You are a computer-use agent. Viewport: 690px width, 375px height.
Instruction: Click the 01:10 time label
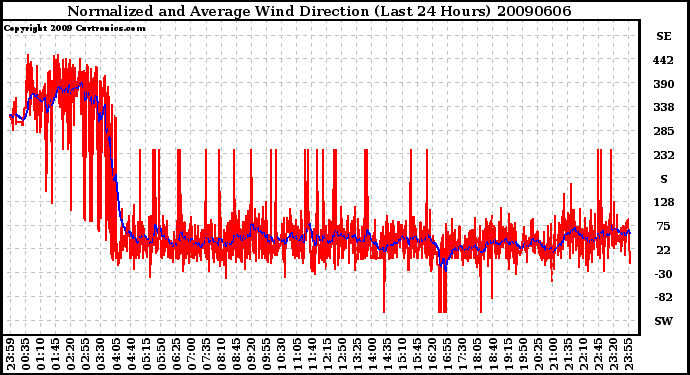40,354
